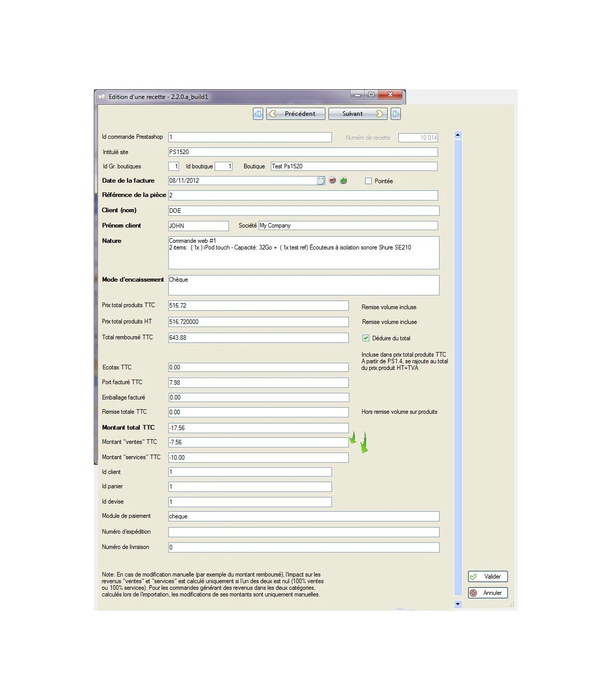Go to previous record with Précédent
The image size is (612, 700).
(x=296, y=114)
